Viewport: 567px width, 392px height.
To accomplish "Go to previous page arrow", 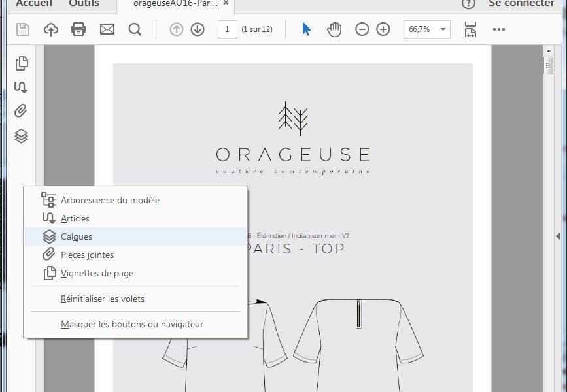I will pos(177,29).
